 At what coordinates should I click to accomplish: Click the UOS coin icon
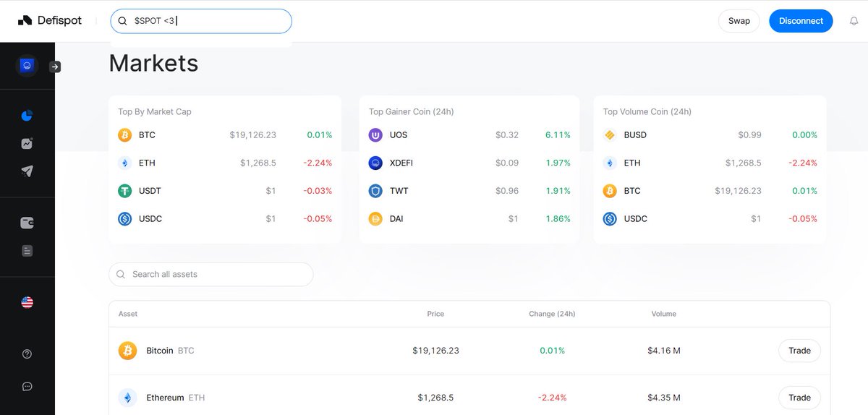375,135
